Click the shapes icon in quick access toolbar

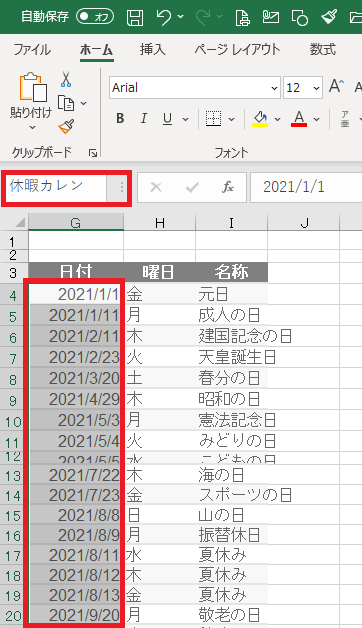(x=300, y=17)
